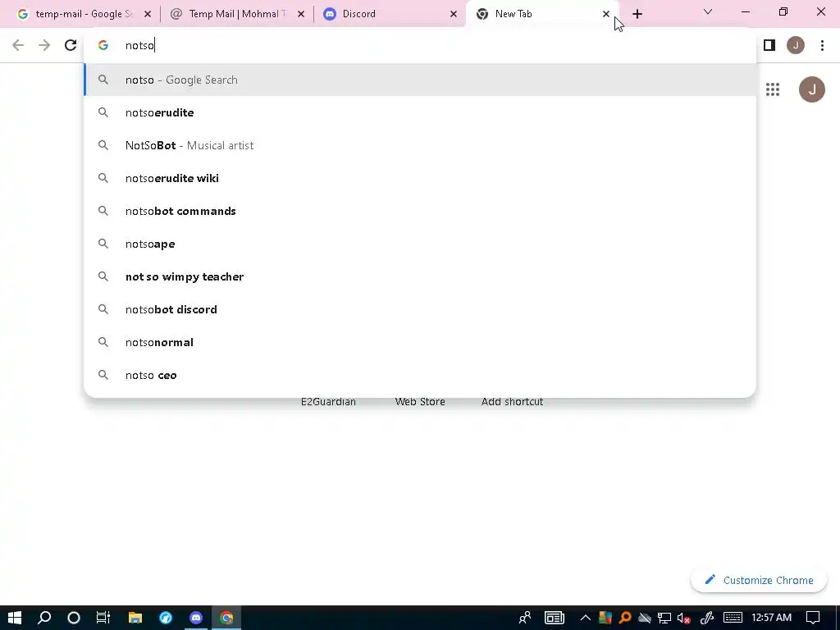The height and width of the screenshot is (630, 840).
Task: Open the Chrome profile avatar in toolbar
Action: tap(796, 45)
